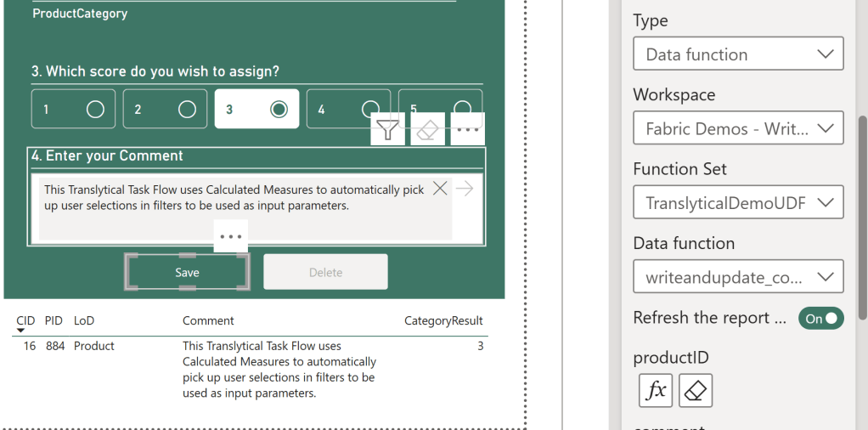Click the Save button
Image resolution: width=868 pixels, height=430 pixels.
click(187, 272)
